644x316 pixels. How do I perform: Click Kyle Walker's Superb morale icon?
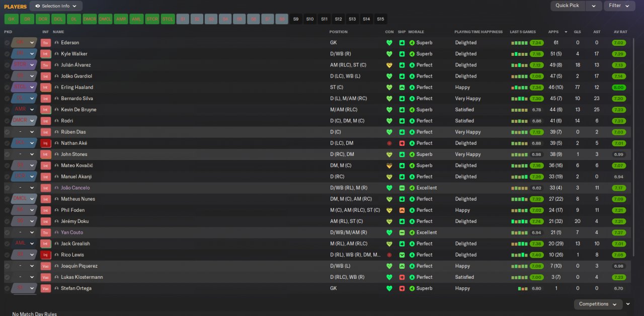point(412,54)
